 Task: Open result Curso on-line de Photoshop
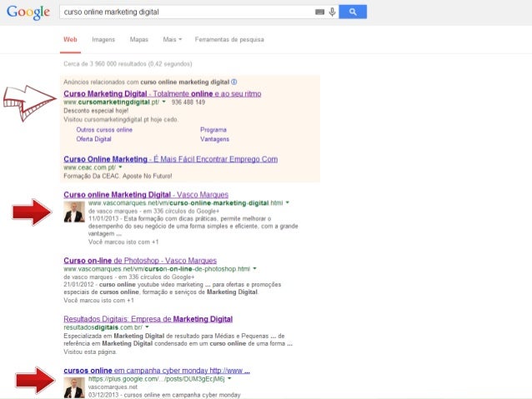pyautogui.click(x=140, y=261)
